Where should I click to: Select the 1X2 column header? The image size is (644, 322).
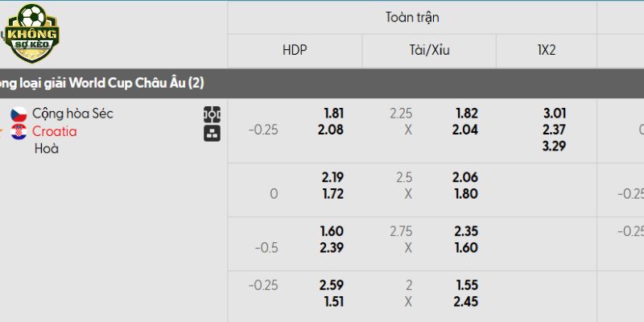[x=546, y=50]
